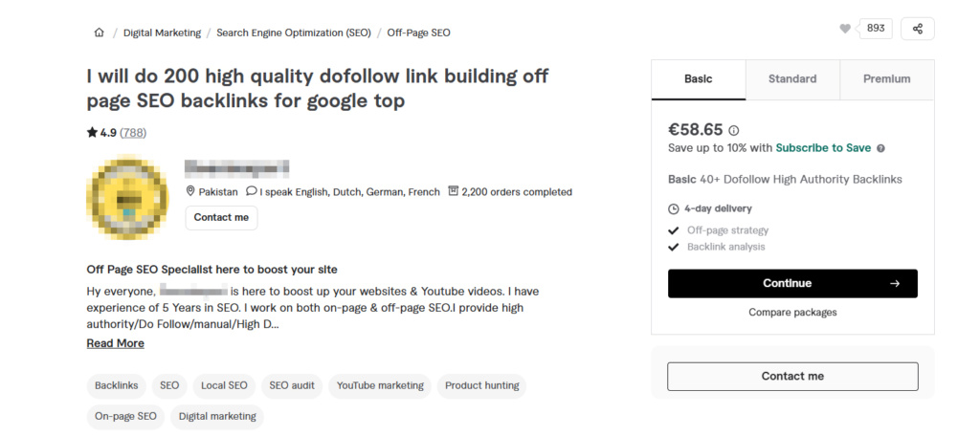This screenshot has height=436, width=980.
Task: Click the heart favorite icon
Action: (x=845, y=29)
